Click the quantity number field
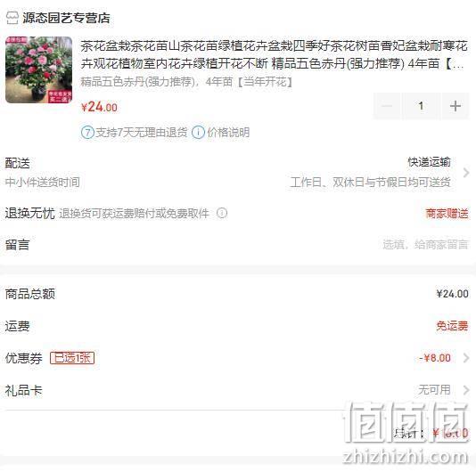The image size is (476, 472). (421, 106)
